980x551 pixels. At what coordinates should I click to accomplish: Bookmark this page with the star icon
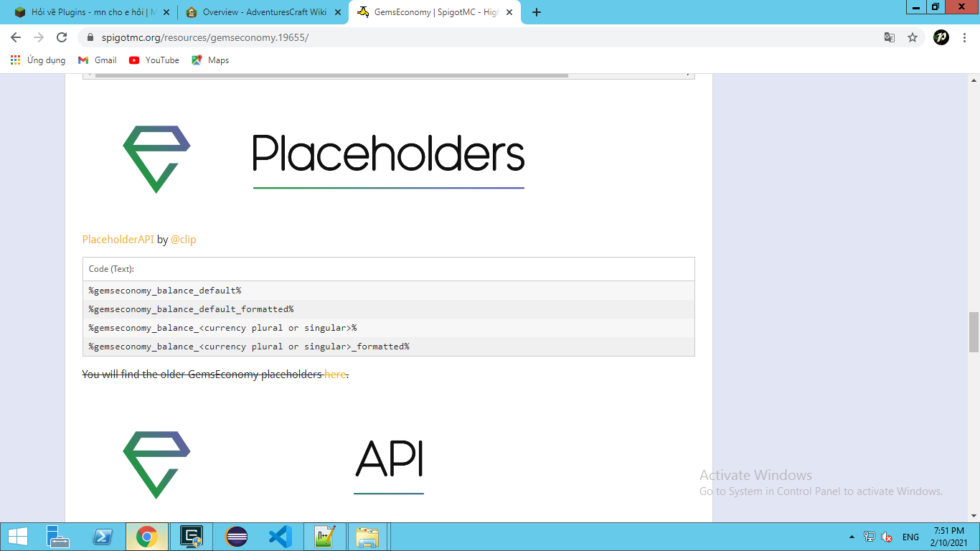[x=913, y=37]
